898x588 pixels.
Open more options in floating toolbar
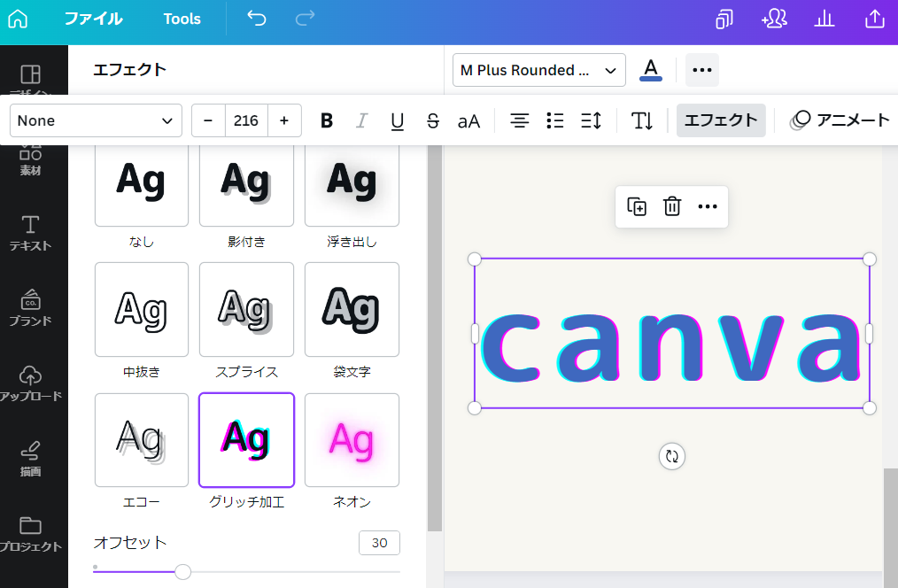coord(708,206)
